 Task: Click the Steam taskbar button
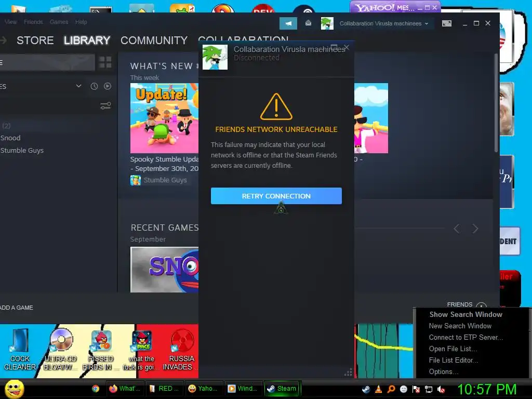(282, 389)
